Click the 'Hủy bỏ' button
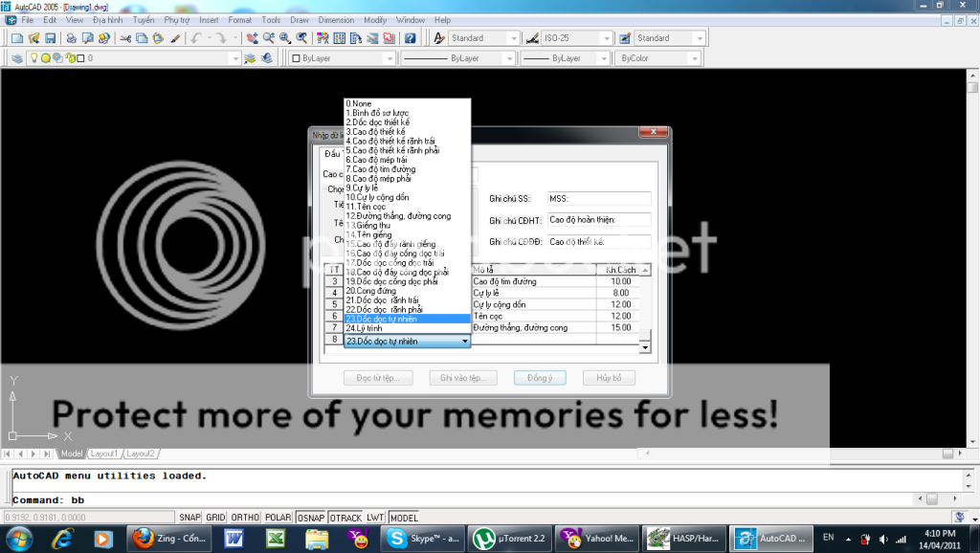Image resolution: width=980 pixels, height=553 pixels. [609, 378]
